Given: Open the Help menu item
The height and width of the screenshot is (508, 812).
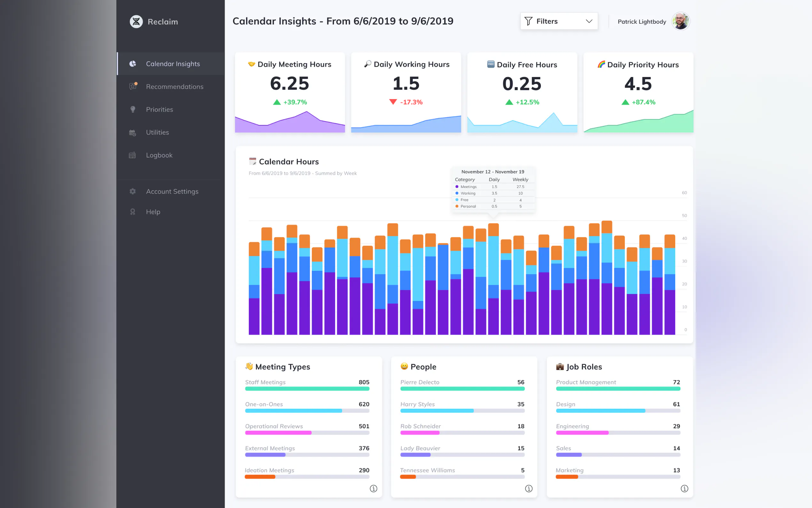Looking at the screenshot, I should pyautogui.click(x=153, y=212).
